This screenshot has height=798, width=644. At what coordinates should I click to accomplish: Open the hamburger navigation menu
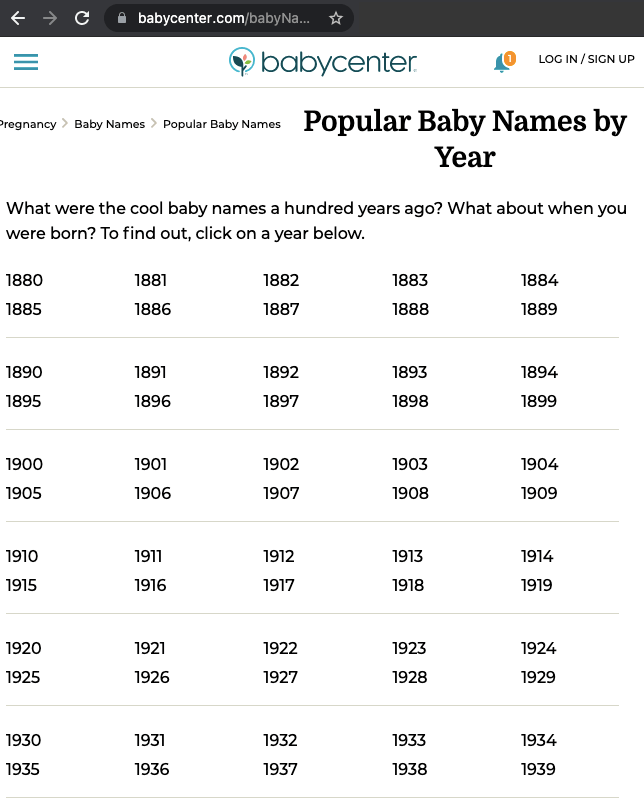(26, 62)
